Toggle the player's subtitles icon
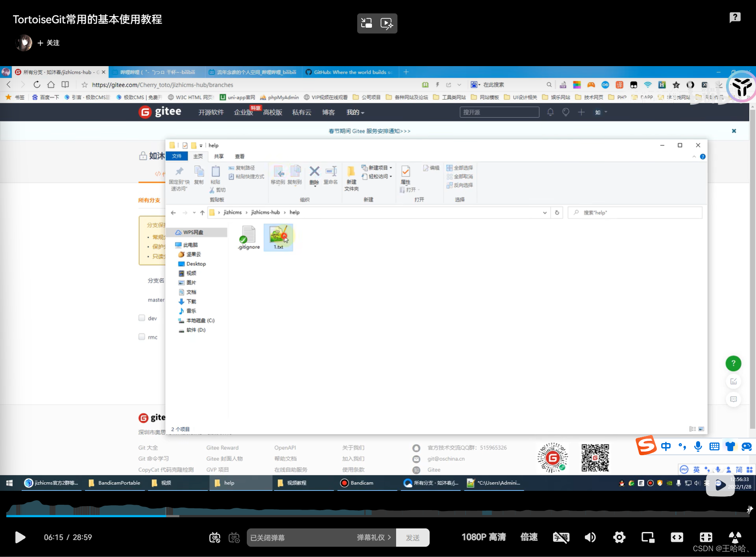Screen dimensions: 756x557 (561, 537)
